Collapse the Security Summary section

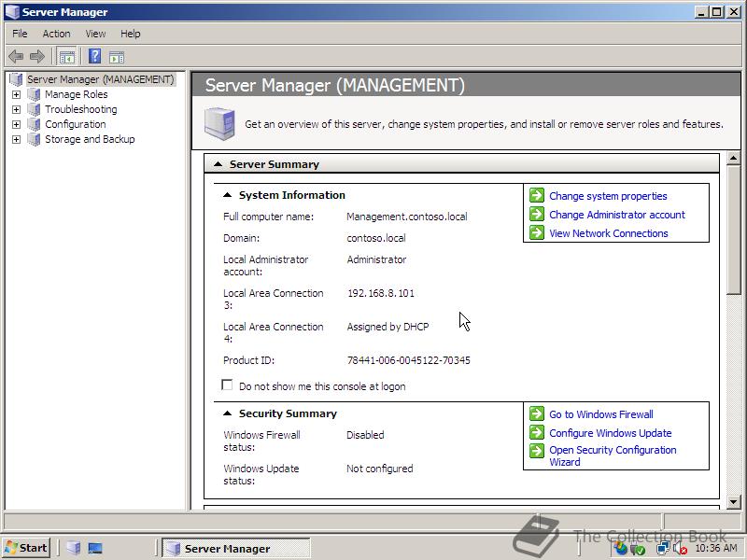coord(228,413)
